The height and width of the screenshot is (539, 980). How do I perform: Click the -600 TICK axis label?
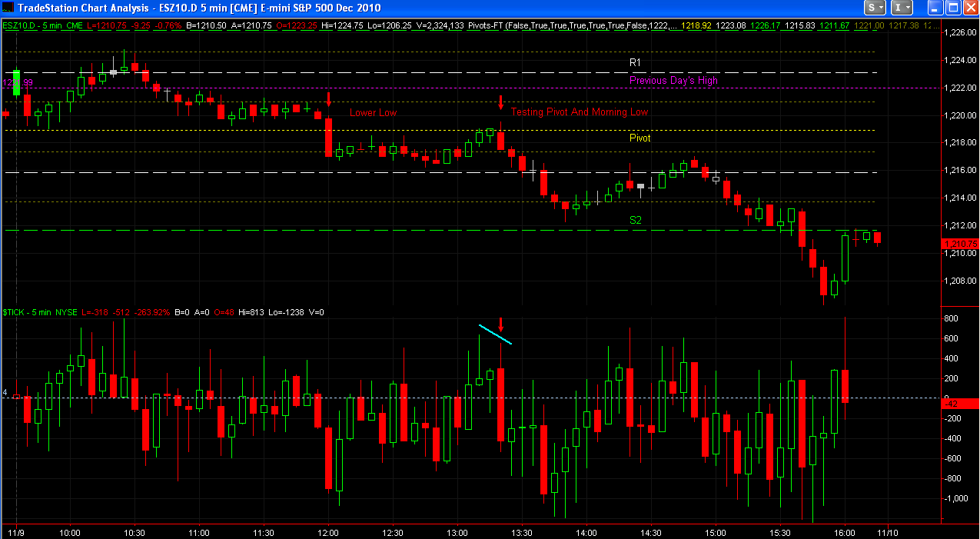click(x=953, y=458)
